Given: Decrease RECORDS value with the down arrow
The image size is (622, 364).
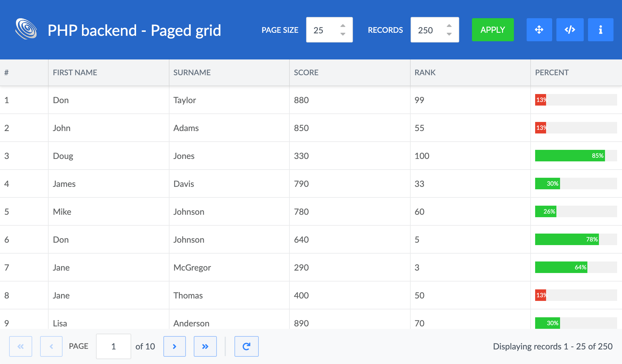Looking at the screenshot, I should [449, 34].
